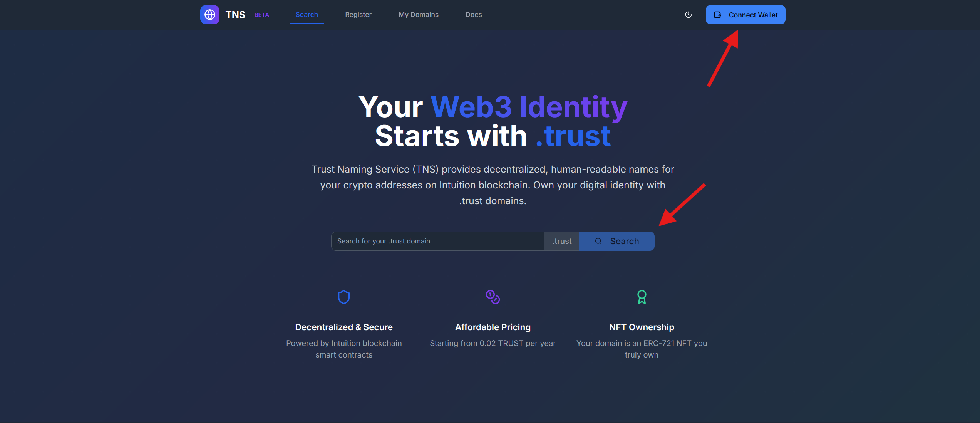The width and height of the screenshot is (980, 423).
Task: Click the NFT Ownership heading
Action: [642, 327]
